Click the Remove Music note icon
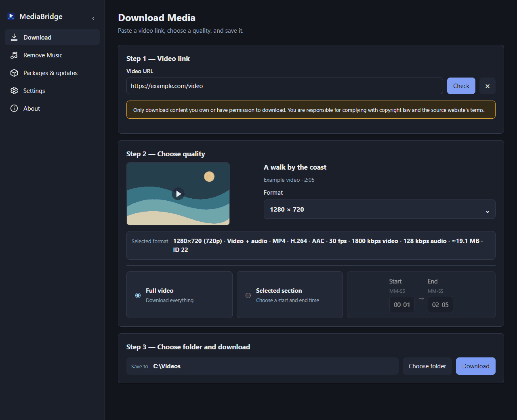 point(14,55)
